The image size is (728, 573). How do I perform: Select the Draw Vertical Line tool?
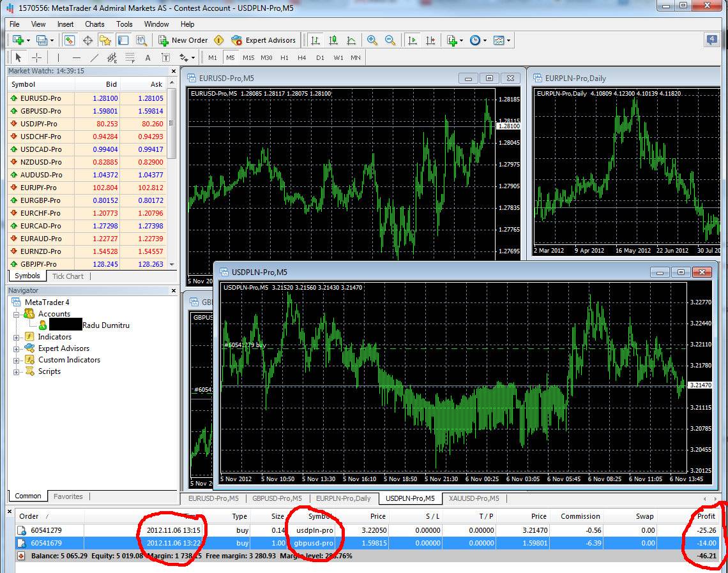click(58, 57)
